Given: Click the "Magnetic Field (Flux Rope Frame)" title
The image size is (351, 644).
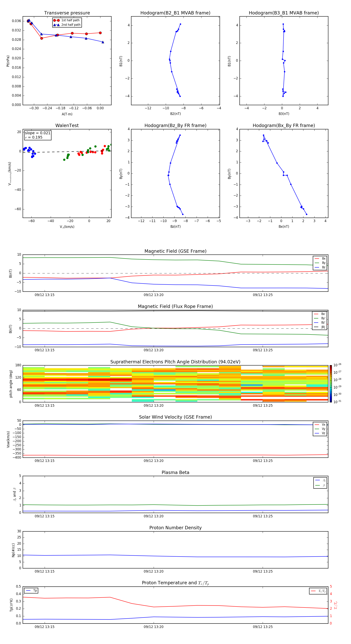Looking at the screenshot, I should coord(175,307).
